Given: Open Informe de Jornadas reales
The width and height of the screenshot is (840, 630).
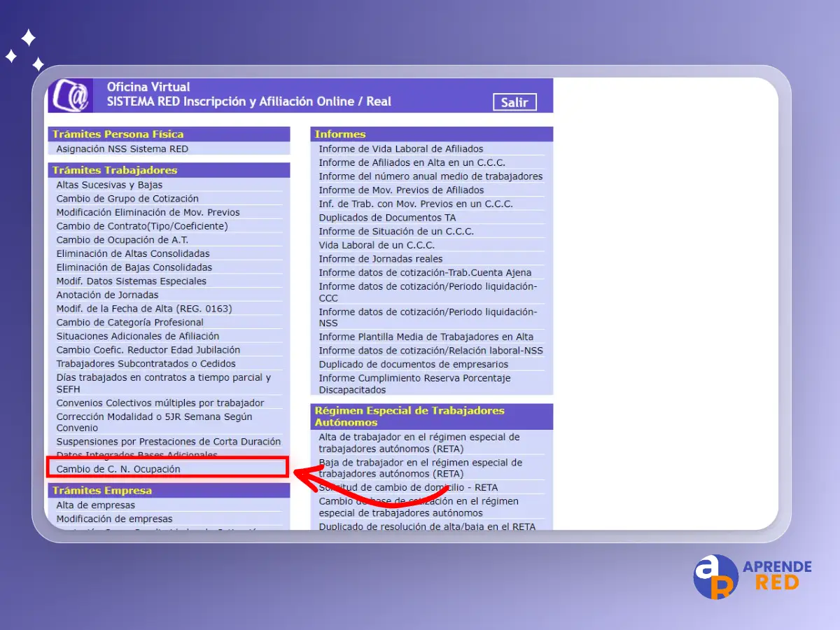Looking at the screenshot, I should 381,259.
